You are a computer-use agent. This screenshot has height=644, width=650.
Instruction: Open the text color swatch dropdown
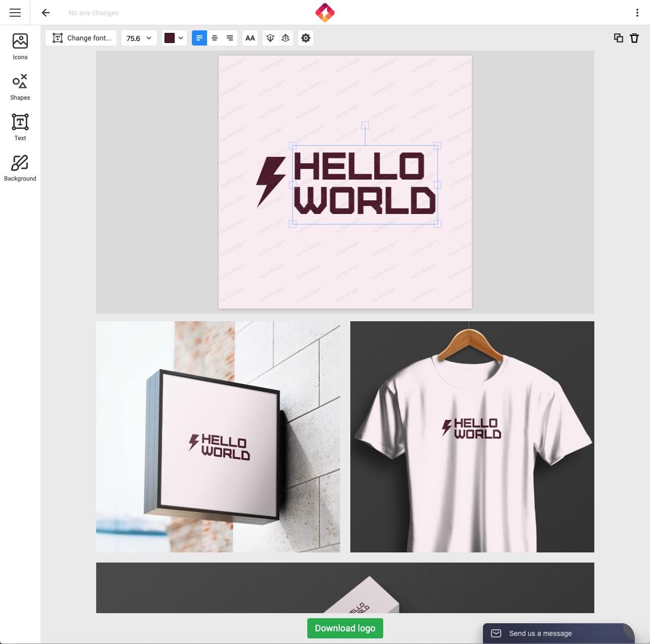pos(174,38)
